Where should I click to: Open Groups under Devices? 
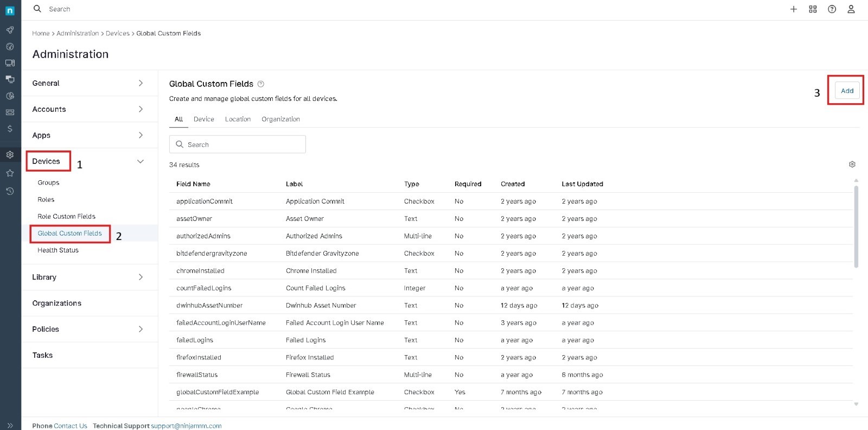pos(48,183)
